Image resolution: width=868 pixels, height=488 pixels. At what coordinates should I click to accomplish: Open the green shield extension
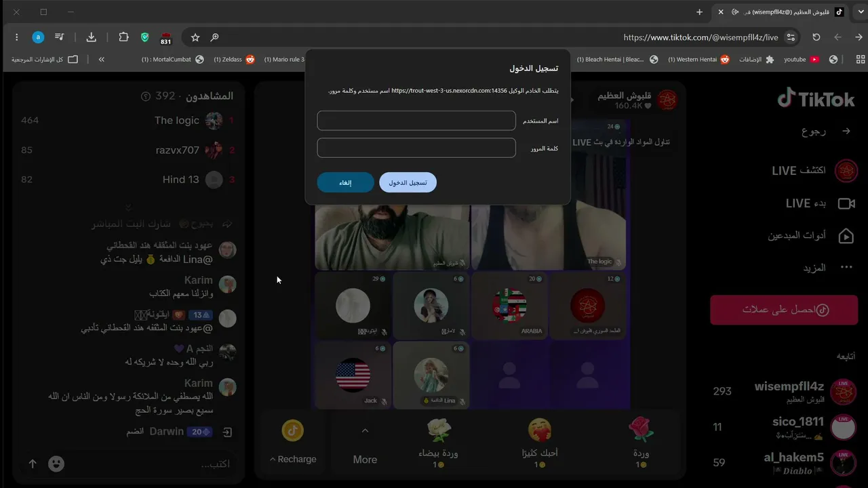click(144, 37)
